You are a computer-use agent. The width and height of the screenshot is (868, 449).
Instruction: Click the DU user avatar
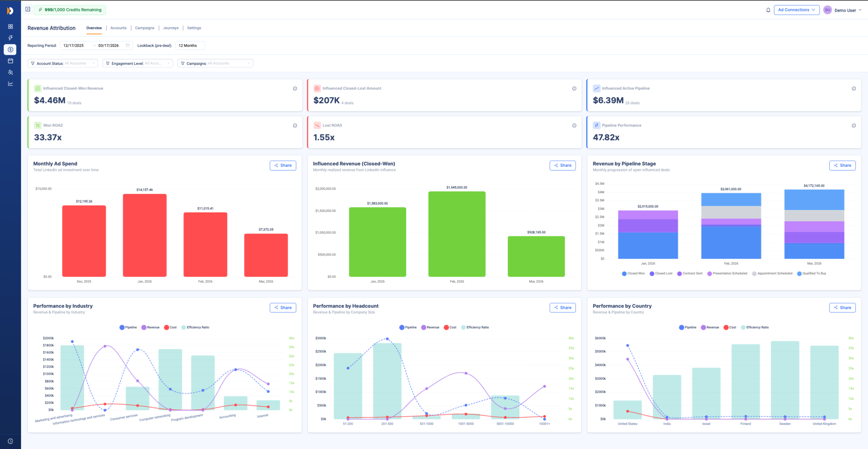(827, 10)
